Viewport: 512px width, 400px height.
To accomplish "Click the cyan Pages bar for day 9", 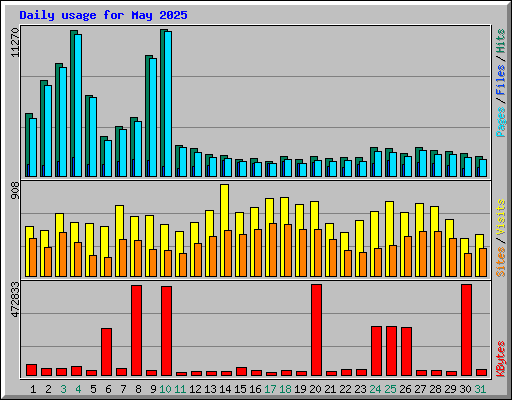I will [x=153, y=117].
